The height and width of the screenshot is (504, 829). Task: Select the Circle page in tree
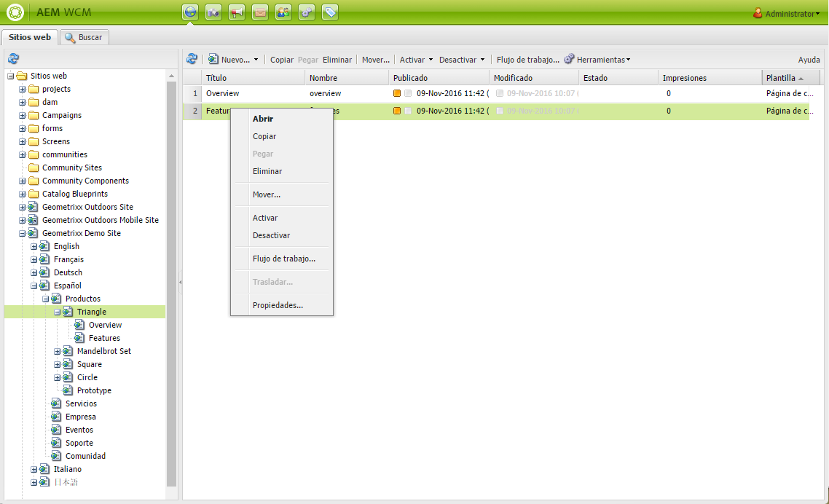tap(87, 377)
